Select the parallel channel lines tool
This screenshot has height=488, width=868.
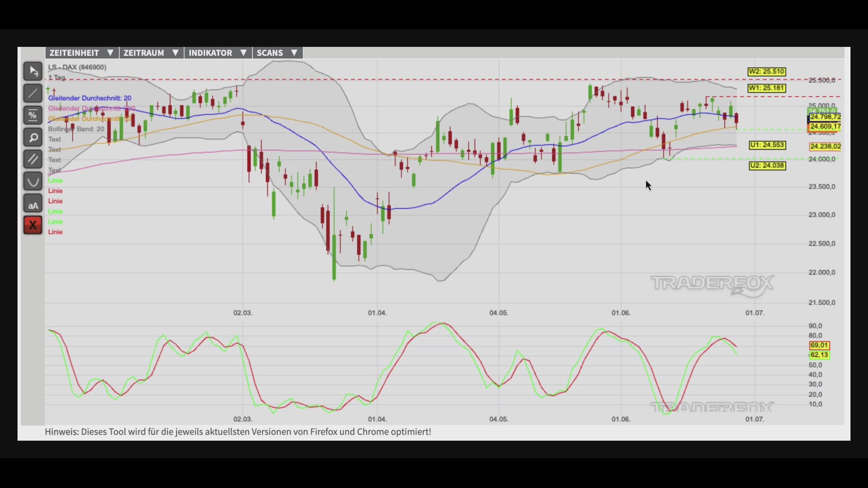[x=33, y=160]
